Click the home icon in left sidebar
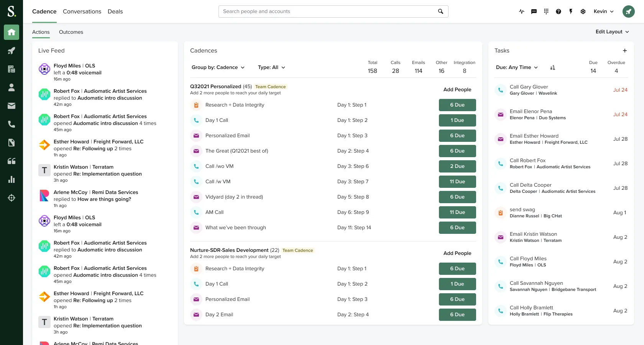Viewport: 644px width, 345px height. 11,32
